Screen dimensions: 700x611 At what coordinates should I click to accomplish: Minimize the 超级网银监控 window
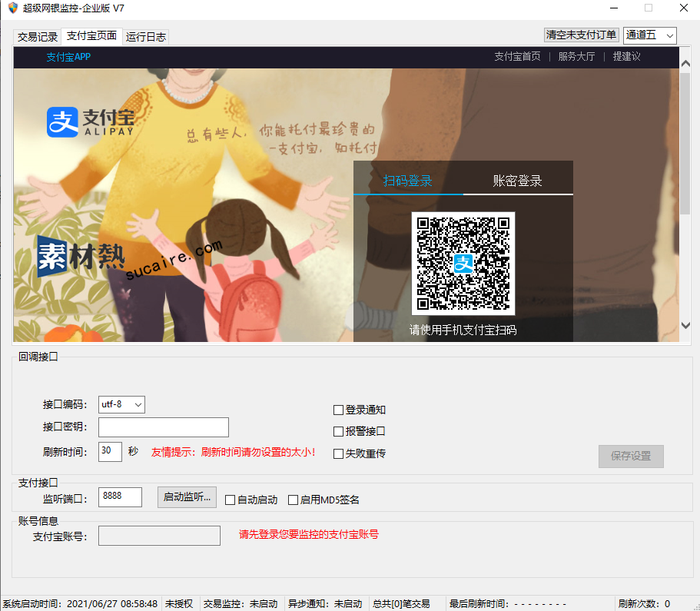pyautogui.click(x=614, y=8)
